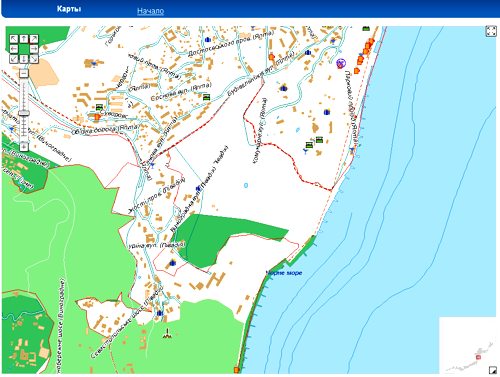Screen dimensions: 500x377
Task: Select the orange marker left of Суворовс label
Action: point(97,117)
